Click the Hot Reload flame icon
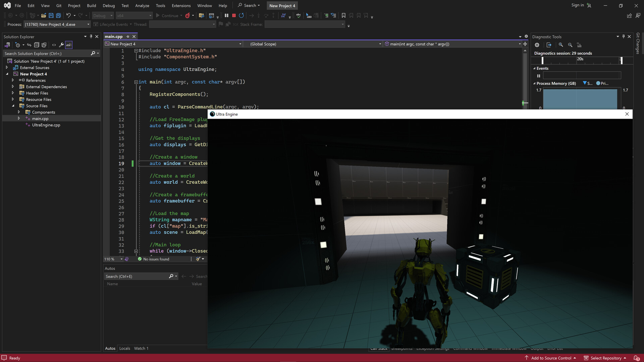Image resolution: width=644 pixels, height=362 pixels. click(188, 15)
